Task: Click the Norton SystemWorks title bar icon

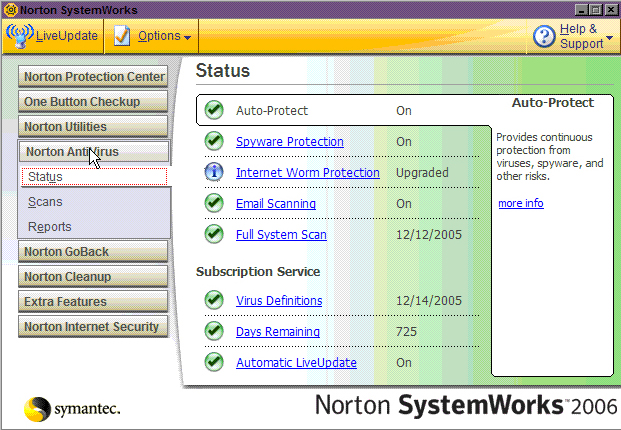Action: click(x=10, y=10)
